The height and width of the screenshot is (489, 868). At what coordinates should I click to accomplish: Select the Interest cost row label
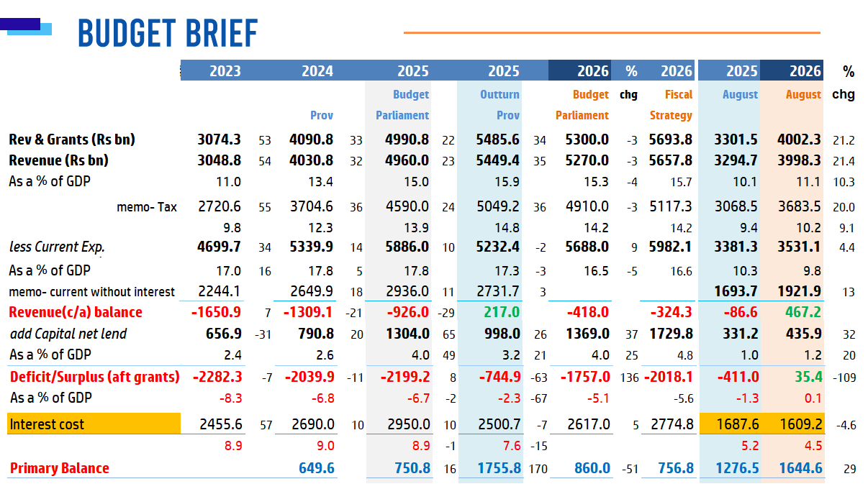[x=47, y=424]
